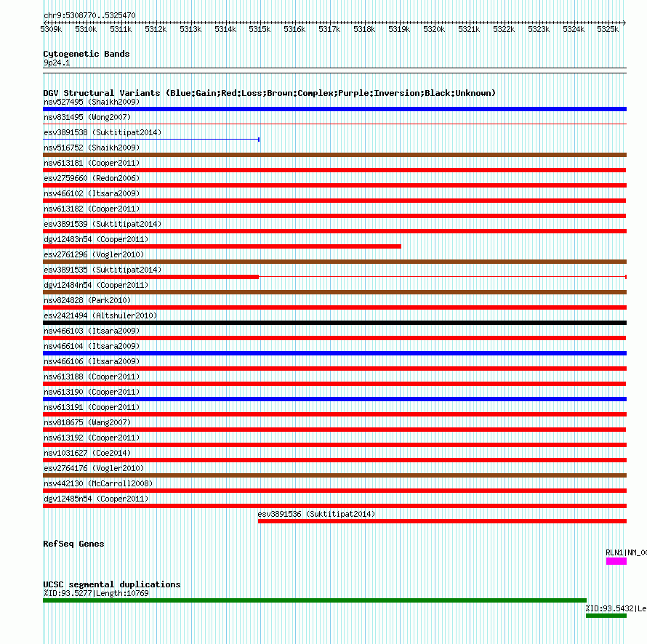
Task: Click the %ID:93.5432 duplication label
Action: 616,608
